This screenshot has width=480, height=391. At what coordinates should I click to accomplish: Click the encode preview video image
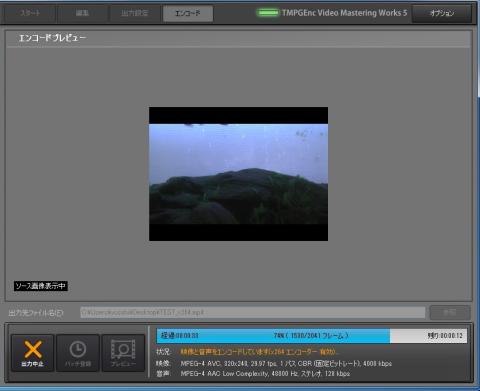tap(238, 174)
